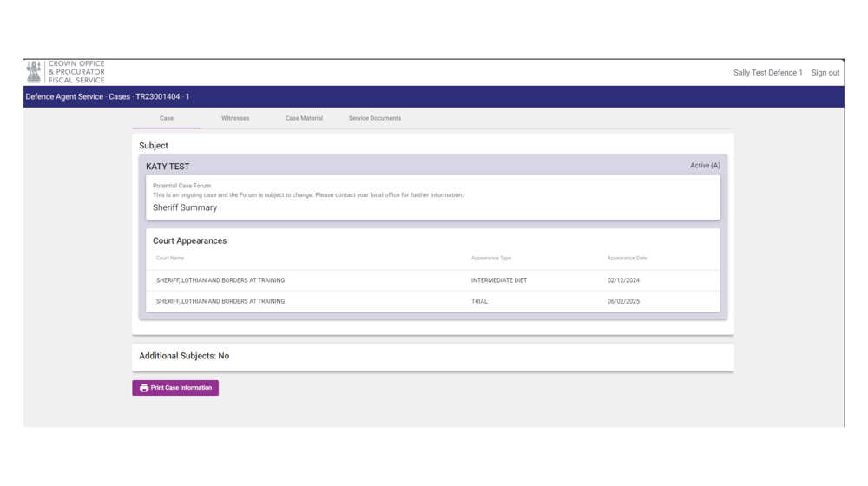Viewport: 868px width, 486px height.
Task: Click the Appearance Type column header
Action: tap(491, 258)
